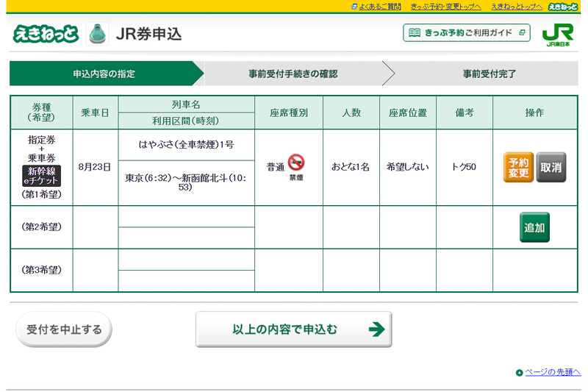Click train name はやぶさ(全車禁煙)1号
The height and width of the screenshot is (392, 588).
click(x=186, y=144)
